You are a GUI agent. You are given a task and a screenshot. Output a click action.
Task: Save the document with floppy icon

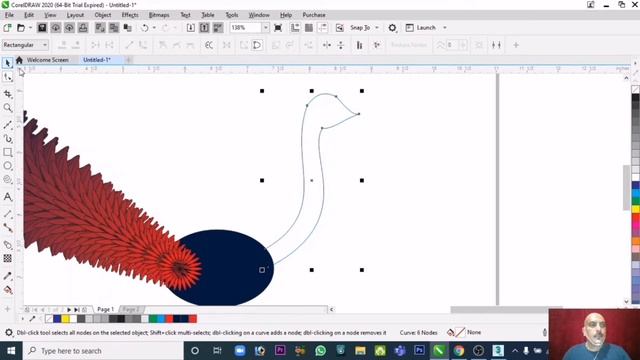click(42, 28)
